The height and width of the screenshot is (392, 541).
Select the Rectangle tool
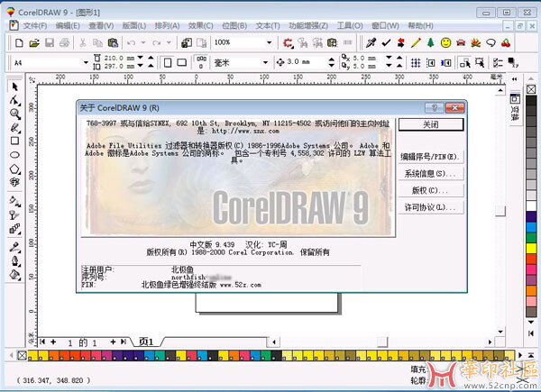click(14, 141)
